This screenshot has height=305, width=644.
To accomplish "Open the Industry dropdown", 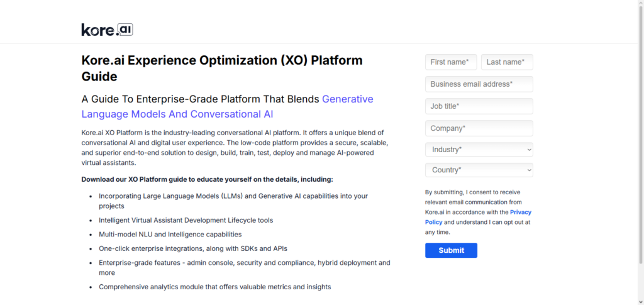I will click(x=479, y=150).
